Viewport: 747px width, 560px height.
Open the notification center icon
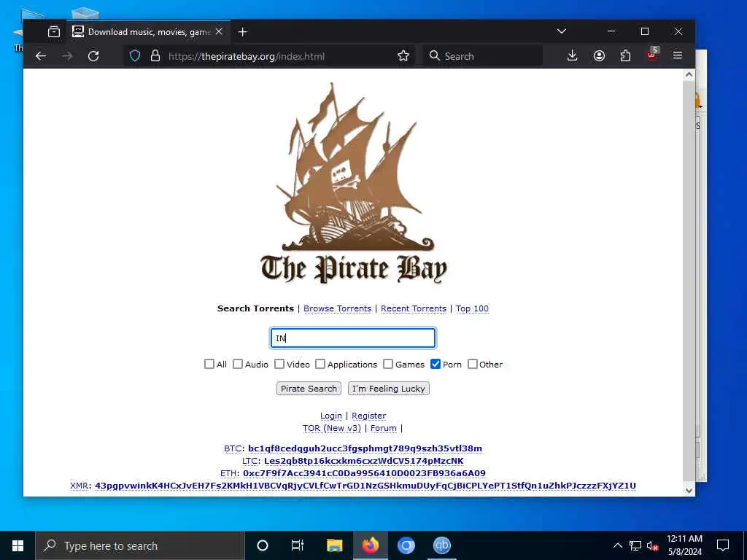pos(723,545)
